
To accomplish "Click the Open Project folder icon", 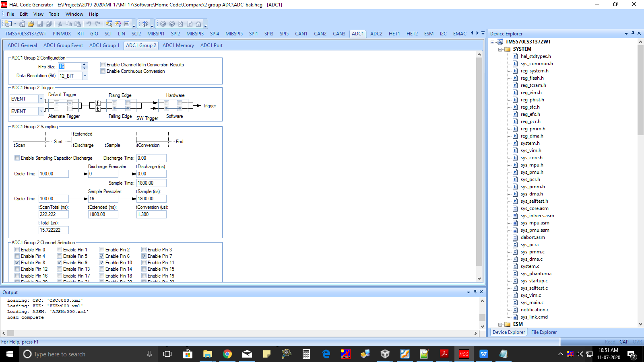I will tap(31, 24).
